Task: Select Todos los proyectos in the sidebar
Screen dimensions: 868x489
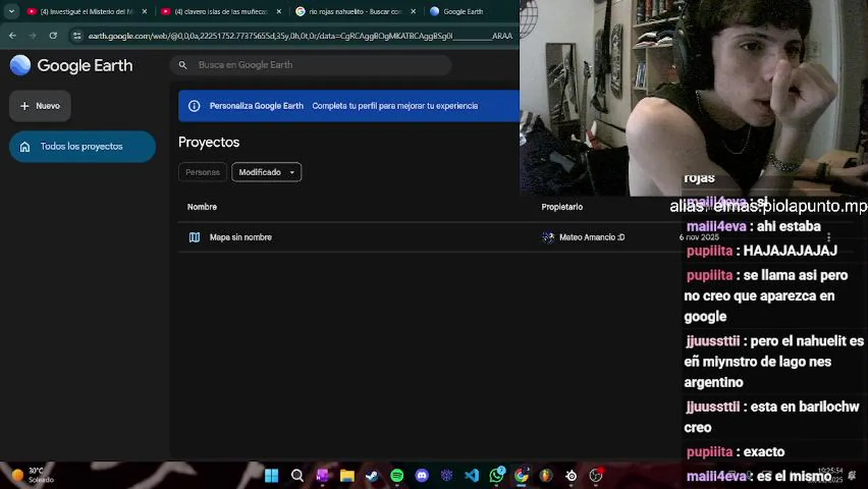Action: pyautogui.click(x=82, y=147)
